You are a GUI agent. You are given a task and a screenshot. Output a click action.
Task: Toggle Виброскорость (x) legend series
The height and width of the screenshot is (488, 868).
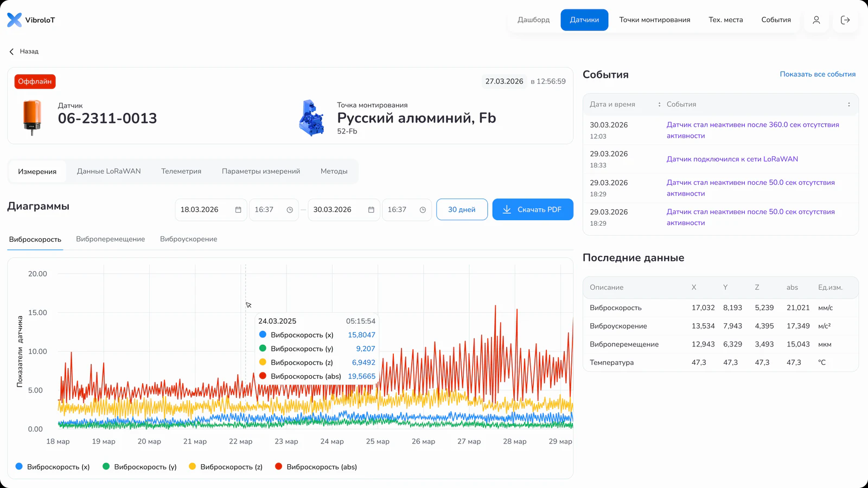[53, 466]
